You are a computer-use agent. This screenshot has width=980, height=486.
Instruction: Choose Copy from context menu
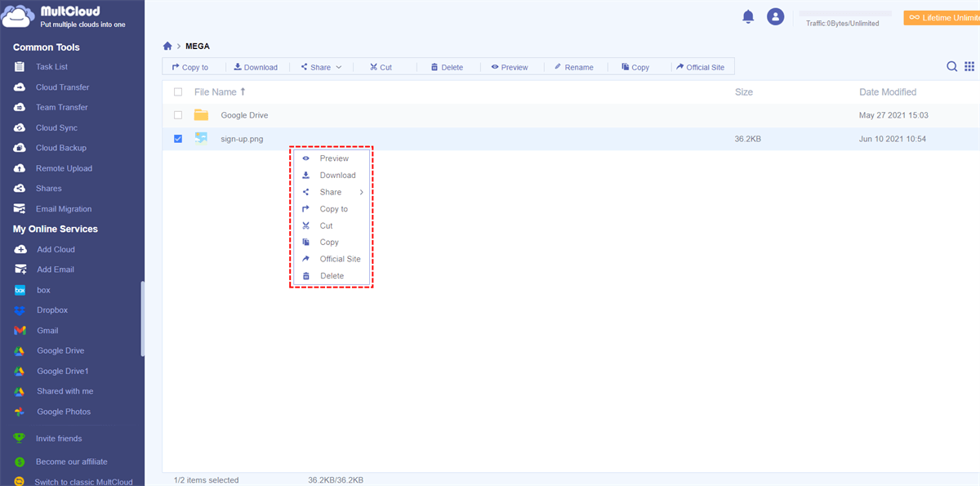(332, 243)
